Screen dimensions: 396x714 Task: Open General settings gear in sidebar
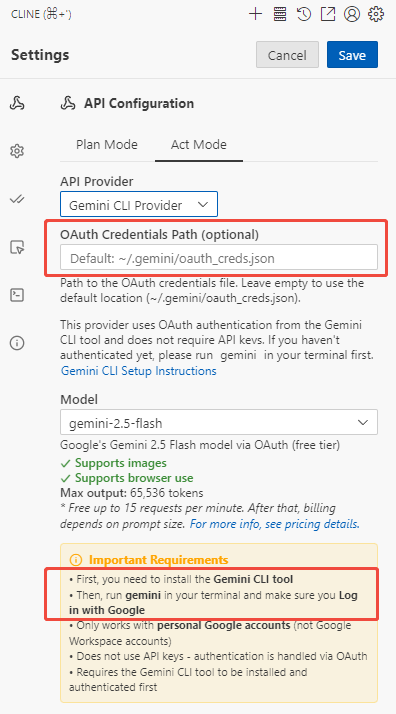click(x=17, y=151)
